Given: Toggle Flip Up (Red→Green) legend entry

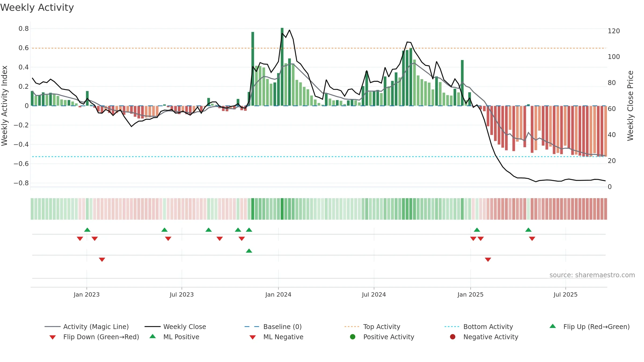Looking at the screenshot, I should pyautogui.click(x=589, y=327).
